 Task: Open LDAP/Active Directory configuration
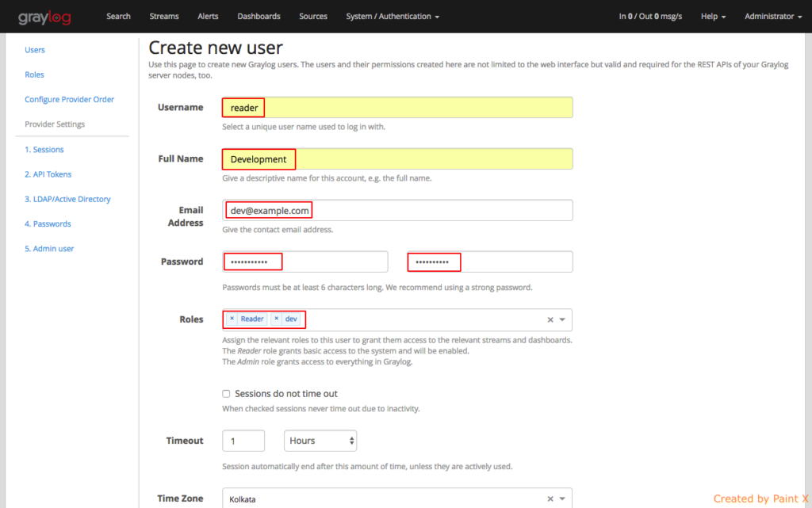point(69,199)
